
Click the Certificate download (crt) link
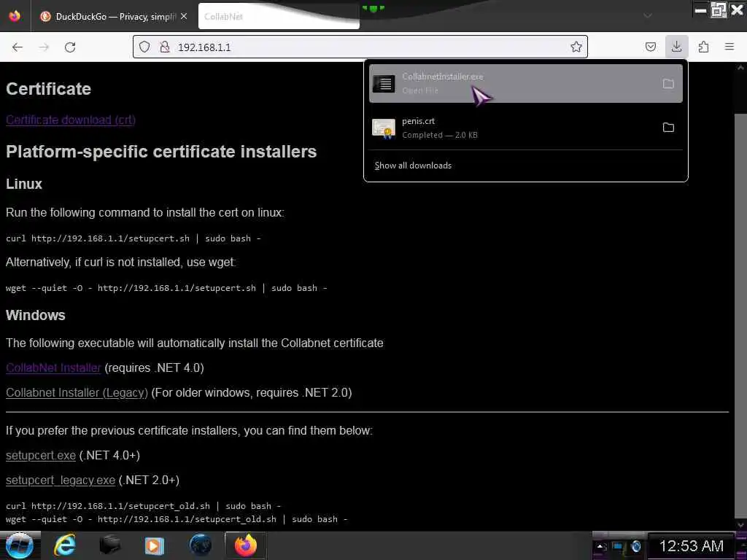click(71, 120)
